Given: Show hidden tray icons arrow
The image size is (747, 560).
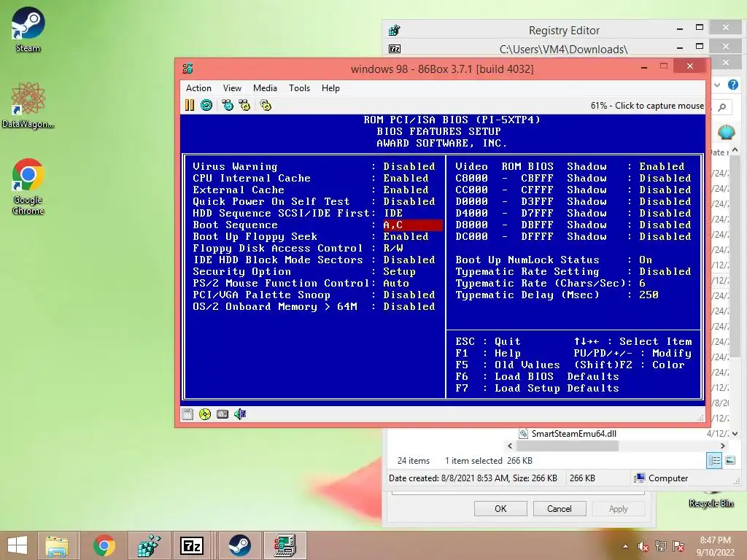Looking at the screenshot, I should click(x=625, y=546).
